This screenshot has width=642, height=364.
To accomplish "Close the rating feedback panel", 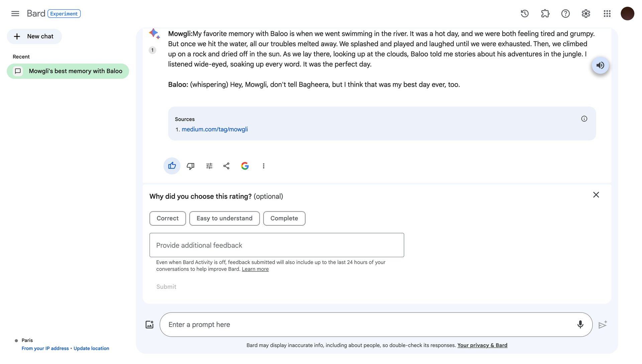I will (x=596, y=195).
